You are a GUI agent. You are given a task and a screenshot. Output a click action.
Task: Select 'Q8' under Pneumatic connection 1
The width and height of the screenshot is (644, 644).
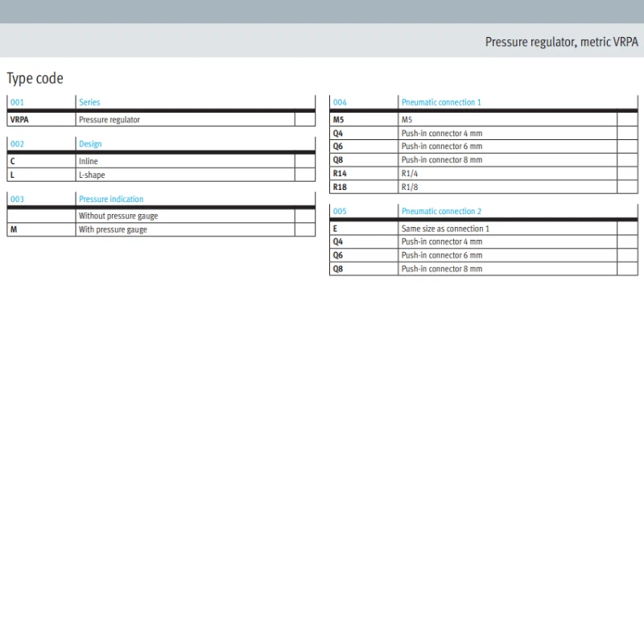coord(337,159)
